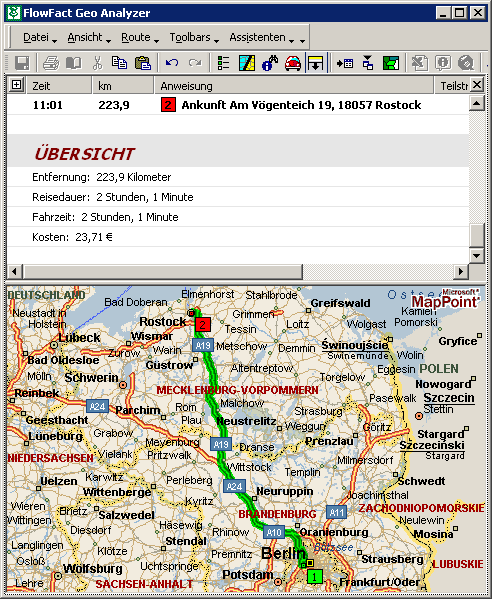Click the Reisedauer 2 Stunden line
The width and height of the screenshot is (492, 599).
113,197
